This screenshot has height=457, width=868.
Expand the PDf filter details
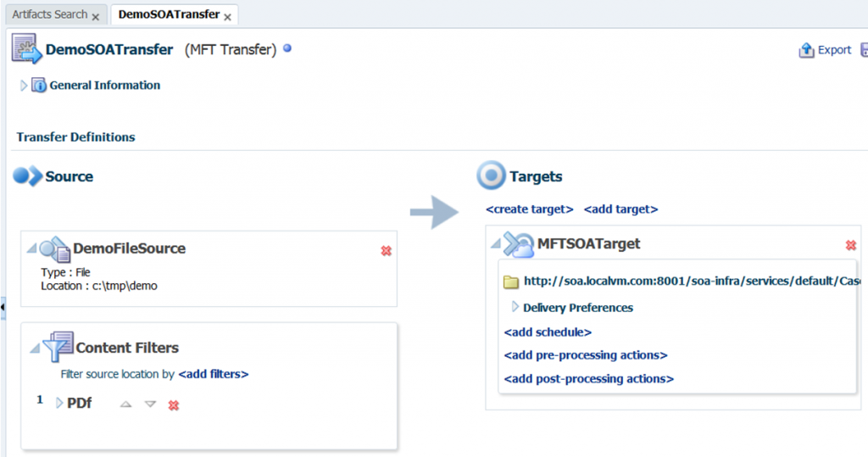59,403
